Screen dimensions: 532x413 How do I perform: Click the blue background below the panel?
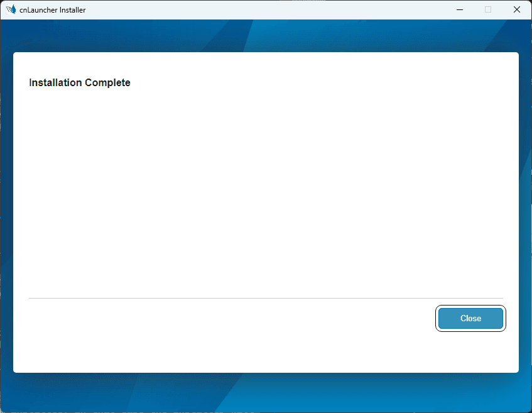coord(266,393)
